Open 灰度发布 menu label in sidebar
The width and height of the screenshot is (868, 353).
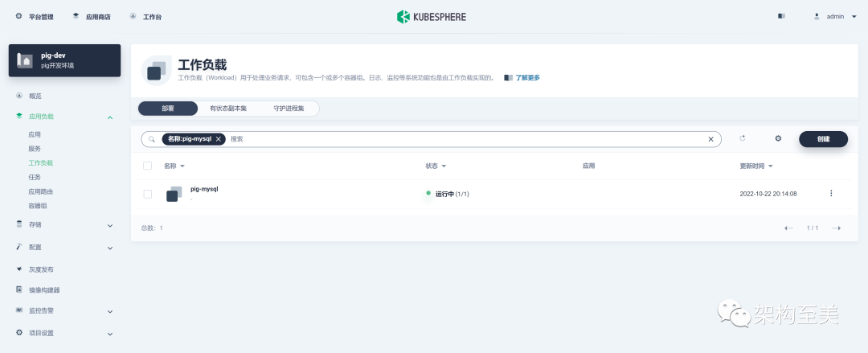point(41,269)
